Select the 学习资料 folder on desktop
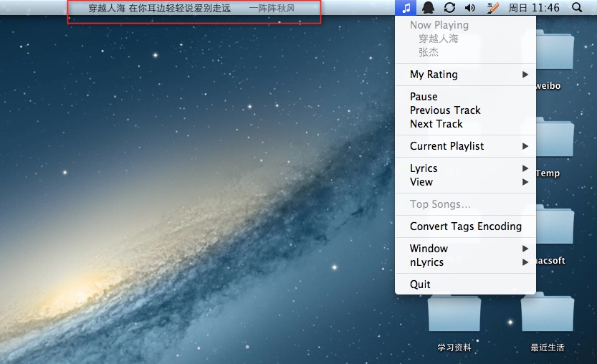Image resolution: width=597 pixels, height=364 pixels. (454, 316)
